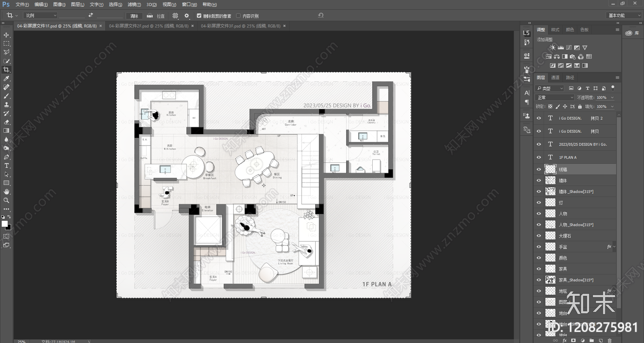Click the foreground color swatch
644x343 pixels.
4,224
